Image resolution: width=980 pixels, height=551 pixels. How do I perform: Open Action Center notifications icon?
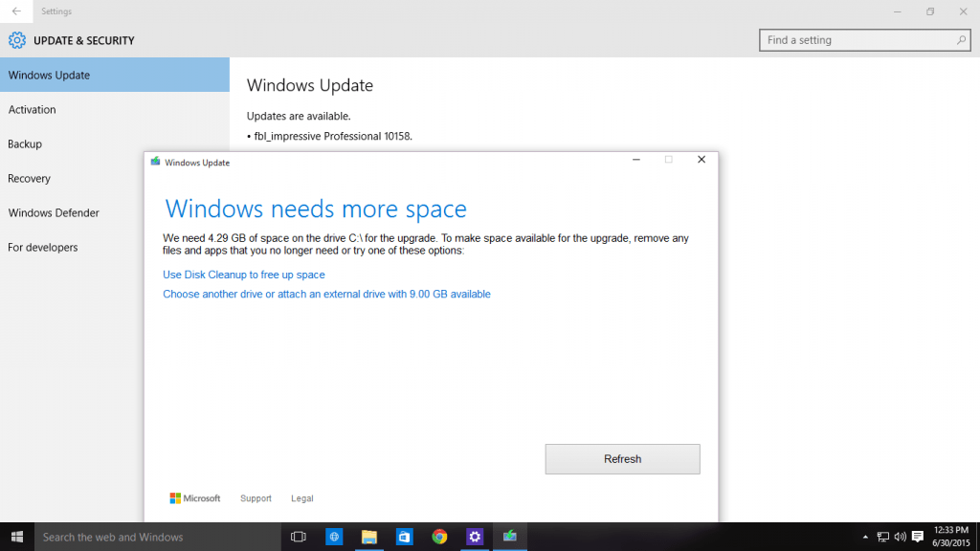tap(918, 537)
